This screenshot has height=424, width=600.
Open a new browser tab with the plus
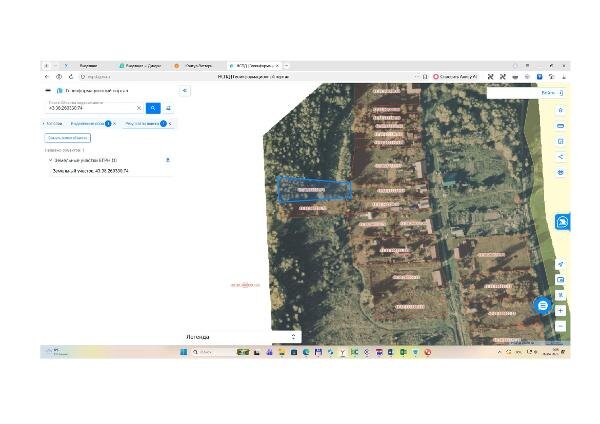click(286, 66)
